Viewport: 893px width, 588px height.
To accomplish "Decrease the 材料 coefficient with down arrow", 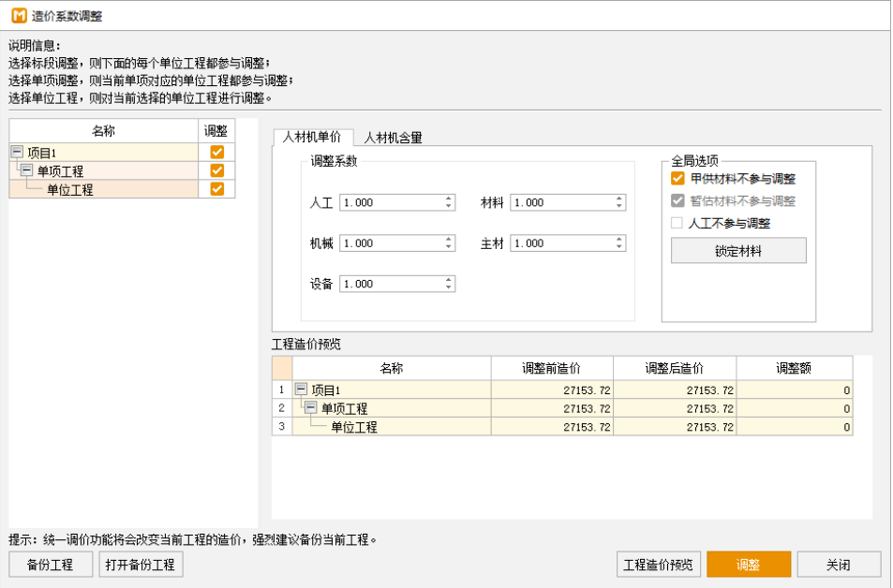I will tap(619, 206).
